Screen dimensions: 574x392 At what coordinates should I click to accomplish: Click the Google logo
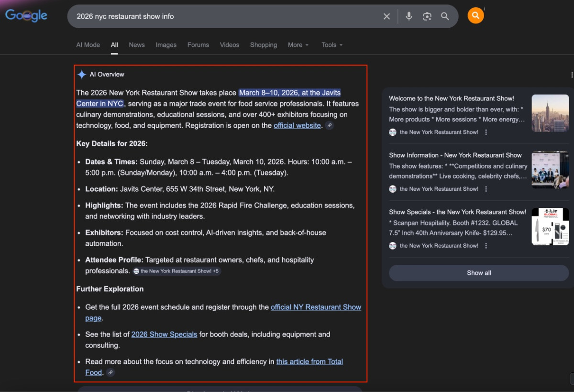click(x=26, y=16)
